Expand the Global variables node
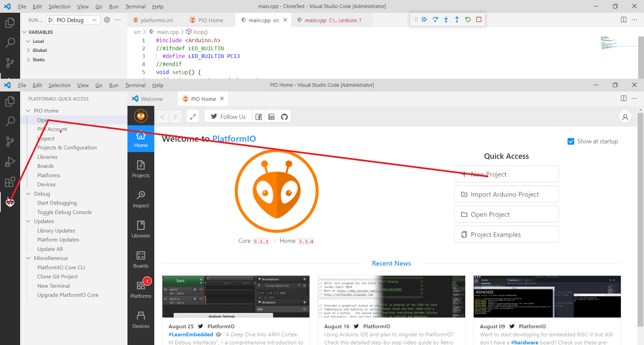644x345 pixels. coord(28,50)
